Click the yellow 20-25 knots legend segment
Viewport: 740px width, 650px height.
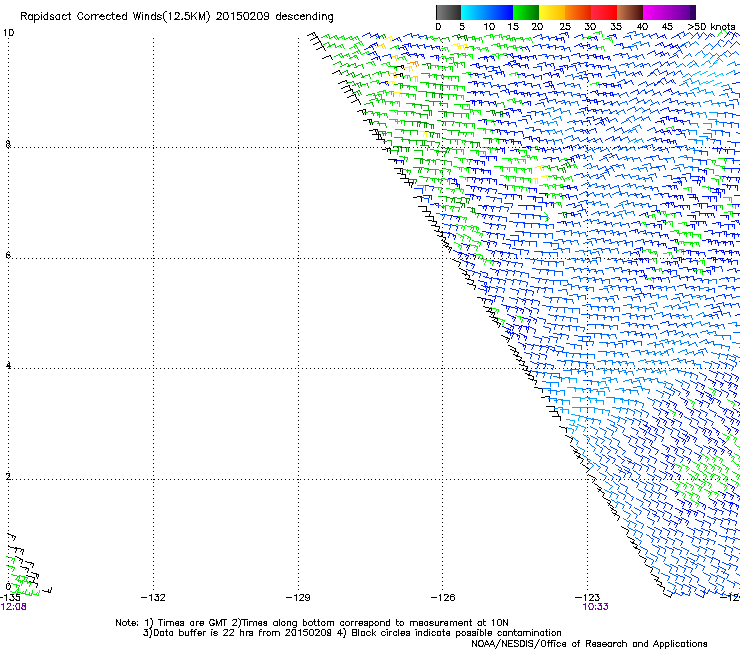pos(552,12)
